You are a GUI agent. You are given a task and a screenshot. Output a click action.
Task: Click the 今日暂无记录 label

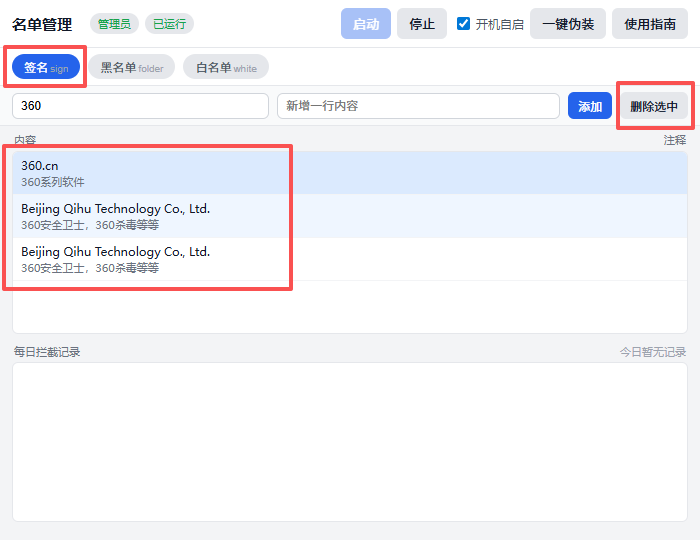click(652, 352)
